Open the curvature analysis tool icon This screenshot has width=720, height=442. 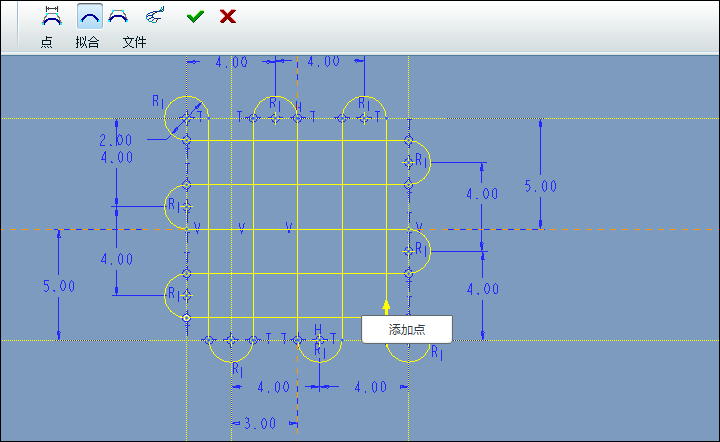pyautogui.click(x=154, y=16)
